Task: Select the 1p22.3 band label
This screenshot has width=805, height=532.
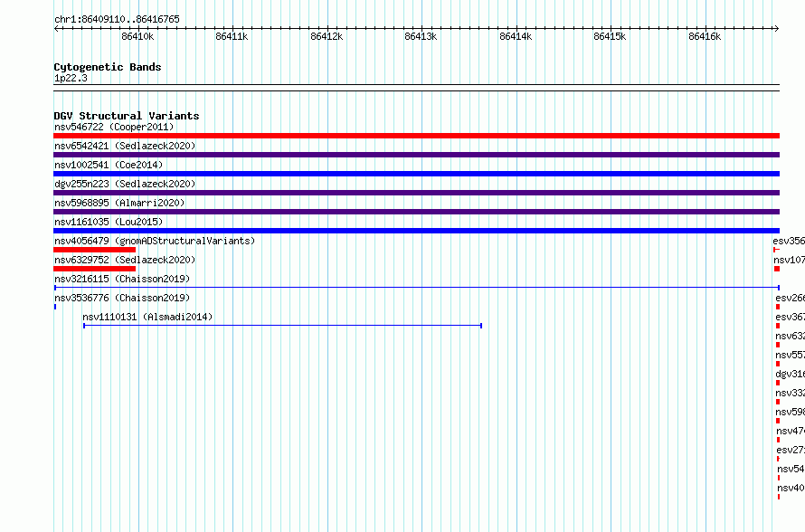Action: click(71, 78)
